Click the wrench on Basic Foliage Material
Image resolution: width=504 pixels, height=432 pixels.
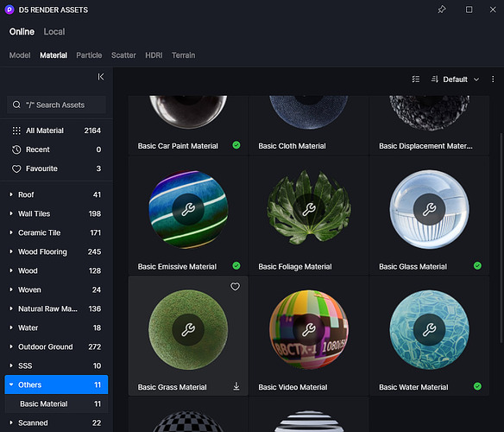tap(309, 209)
